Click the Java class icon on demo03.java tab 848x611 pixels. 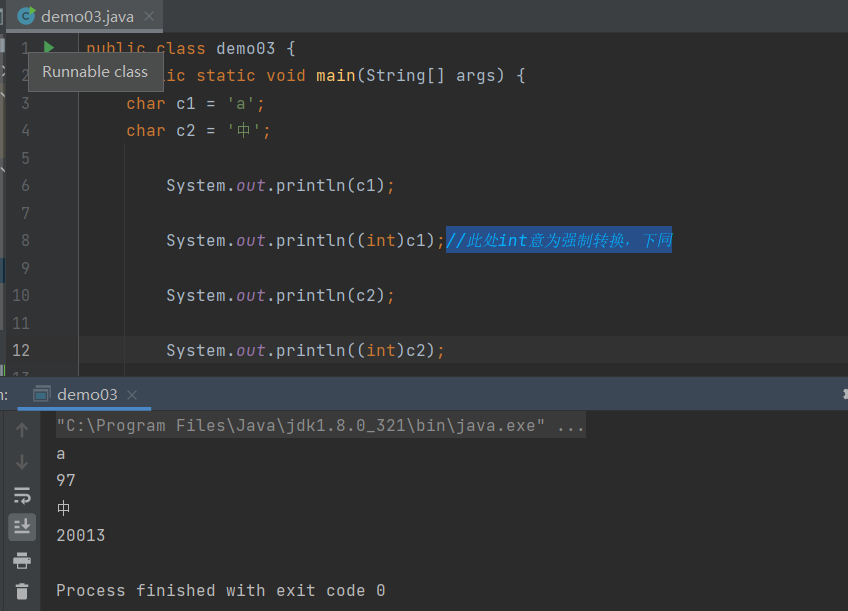point(26,16)
